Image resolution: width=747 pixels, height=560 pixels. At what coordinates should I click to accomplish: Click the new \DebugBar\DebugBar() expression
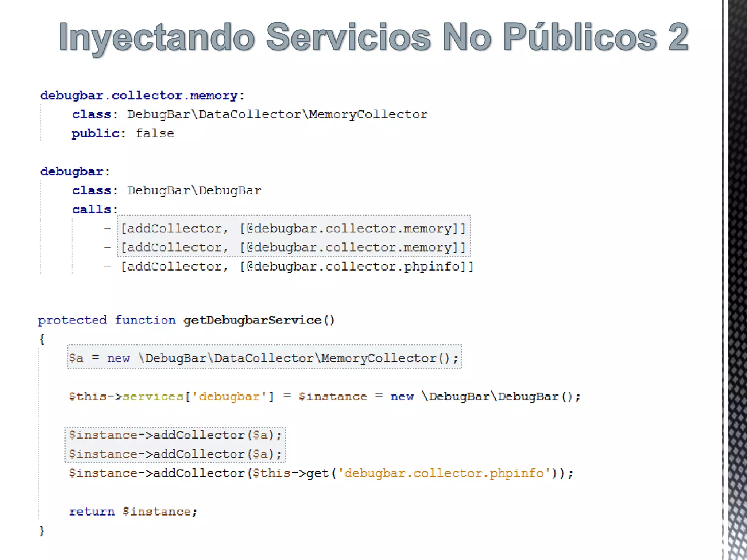click(485, 396)
